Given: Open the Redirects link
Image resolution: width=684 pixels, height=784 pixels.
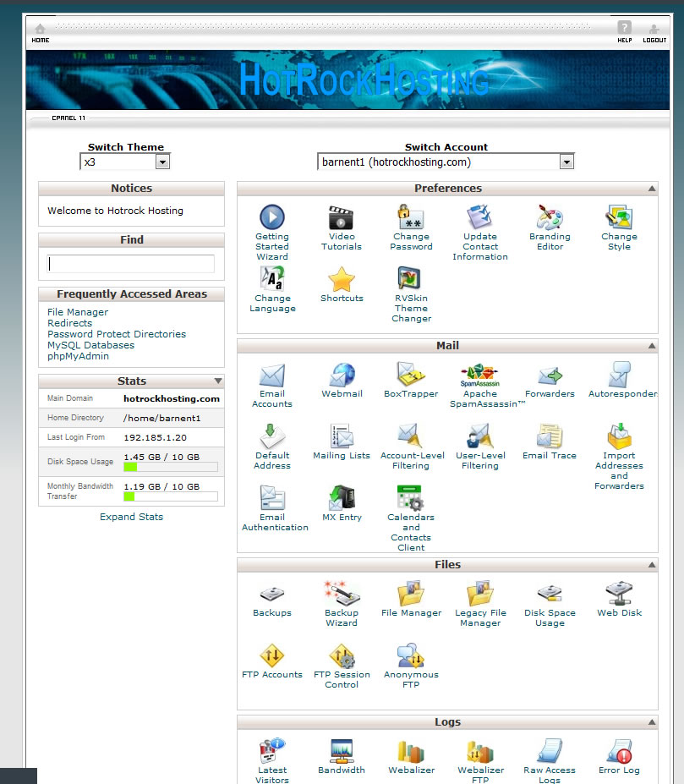Looking at the screenshot, I should click(69, 323).
